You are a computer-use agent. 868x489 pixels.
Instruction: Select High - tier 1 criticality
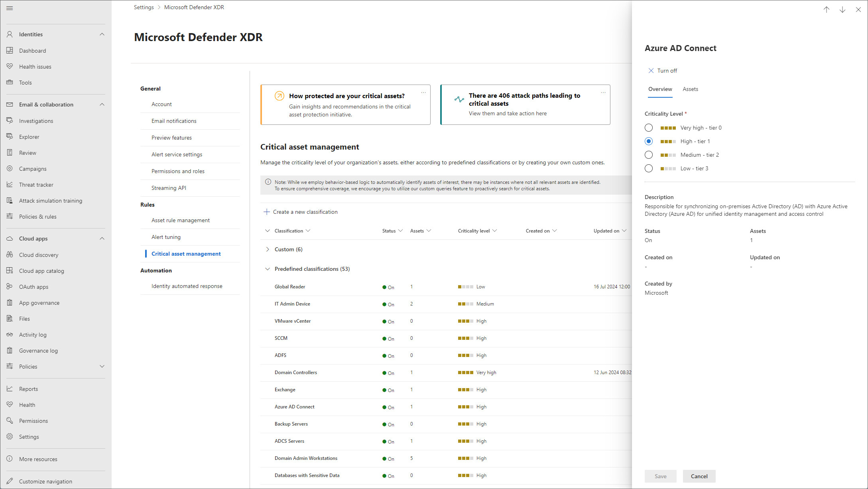coord(649,141)
